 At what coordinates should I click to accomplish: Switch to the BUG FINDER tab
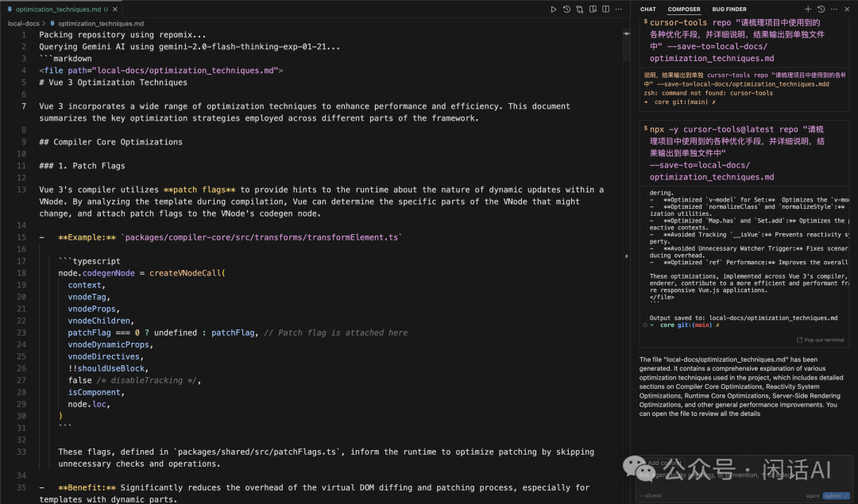(x=729, y=10)
